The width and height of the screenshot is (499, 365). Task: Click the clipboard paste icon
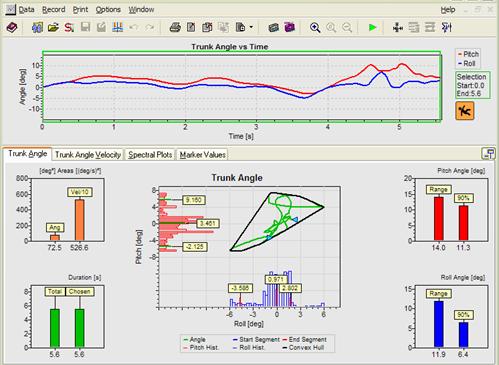pos(240,27)
